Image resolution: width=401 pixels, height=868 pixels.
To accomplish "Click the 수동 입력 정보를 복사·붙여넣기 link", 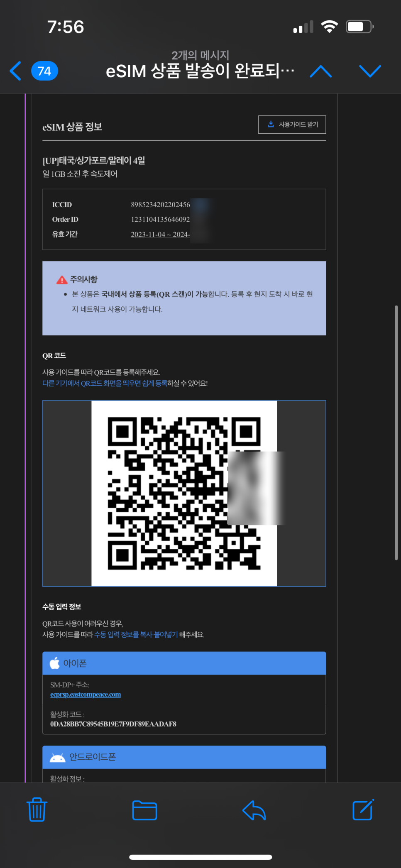I will [136, 634].
